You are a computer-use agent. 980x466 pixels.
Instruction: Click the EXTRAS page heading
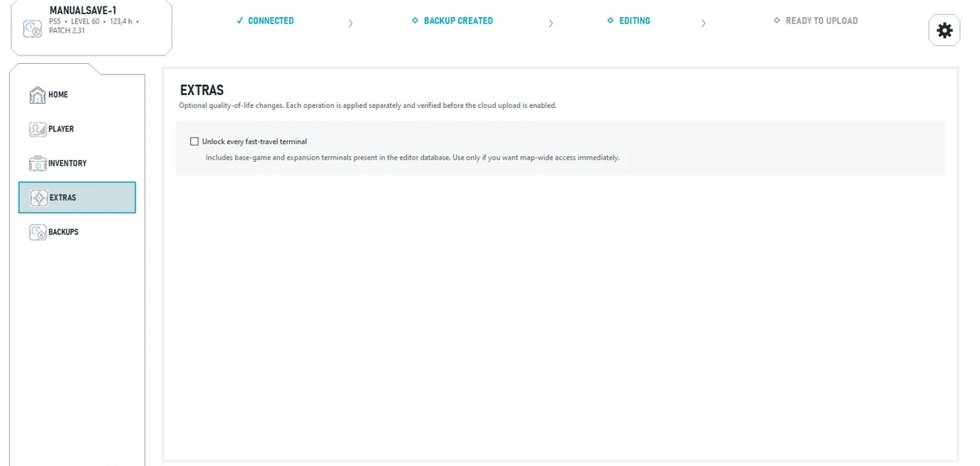202,90
